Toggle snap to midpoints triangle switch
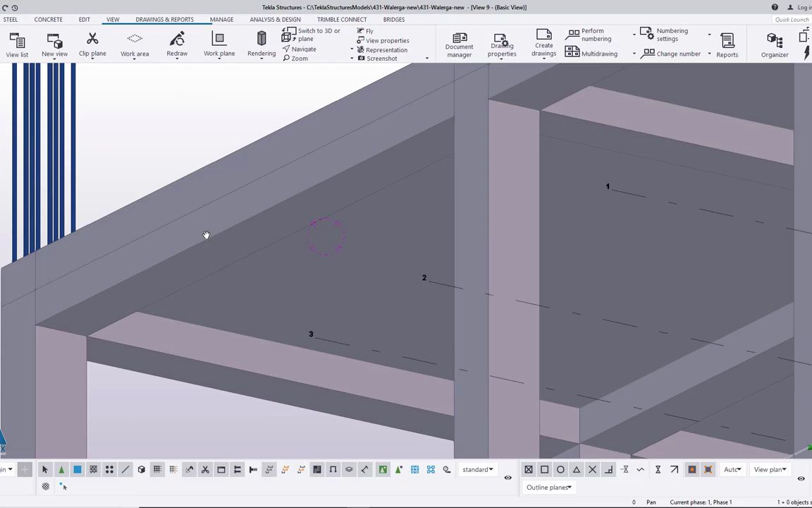Screen dimensions: 812x508 [x=577, y=470]
